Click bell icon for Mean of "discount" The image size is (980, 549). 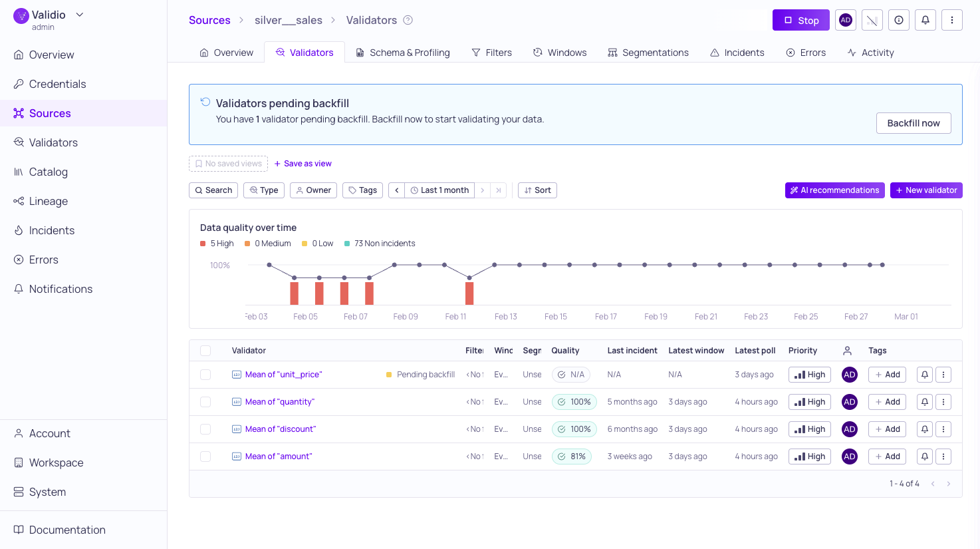(x=925, y=429)
